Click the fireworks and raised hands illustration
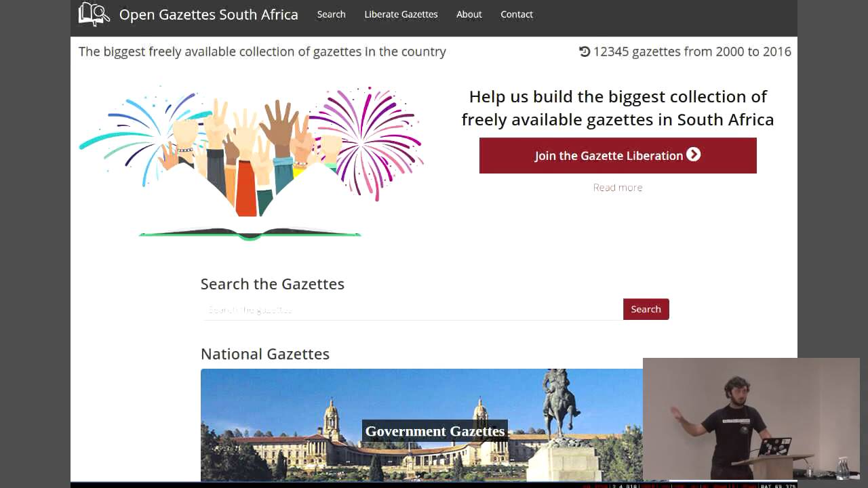 point(252,163)
